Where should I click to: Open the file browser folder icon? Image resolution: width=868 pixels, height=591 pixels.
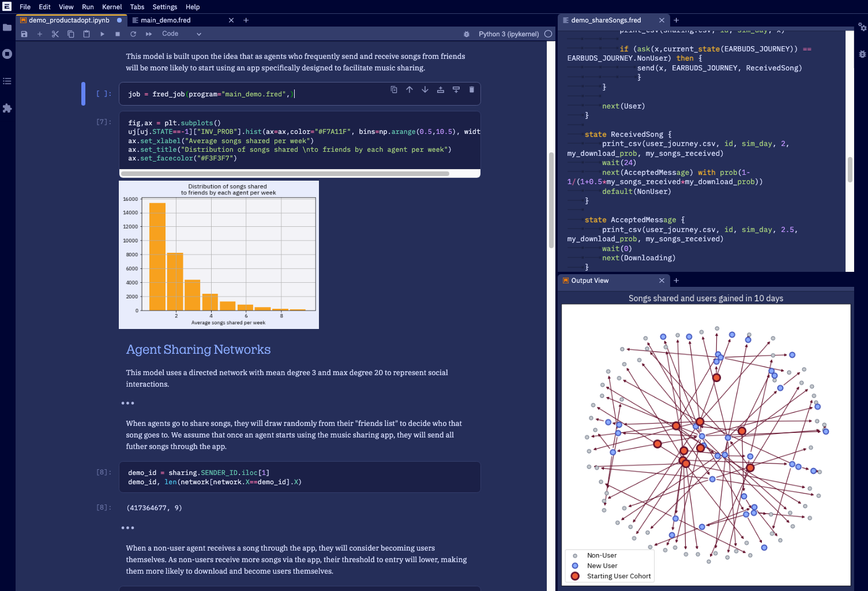[x=7, y=27]
